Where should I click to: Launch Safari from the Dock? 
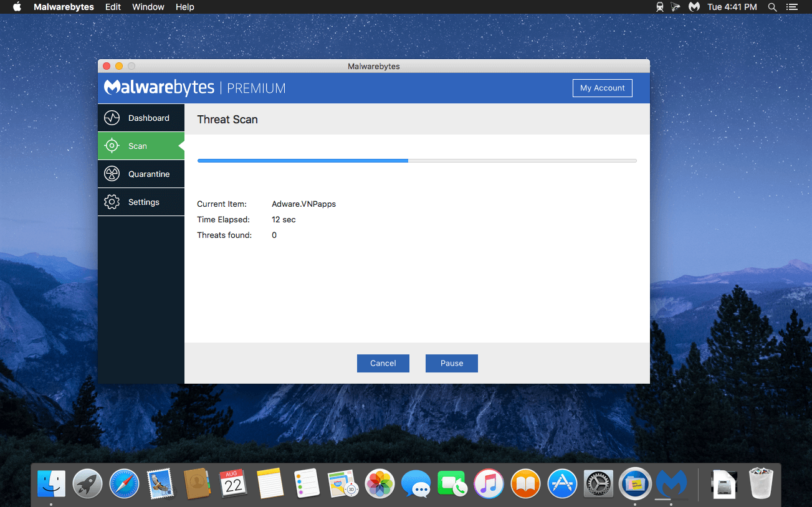pos(124,483)
